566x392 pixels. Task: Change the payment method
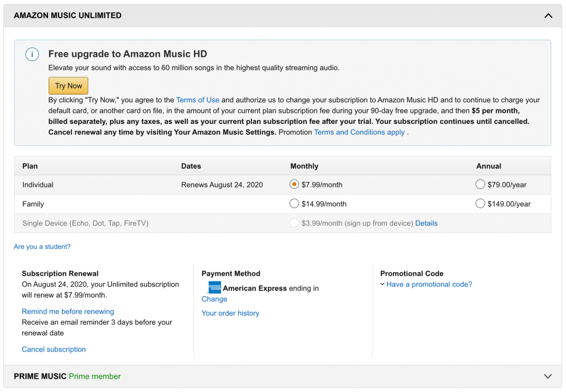pyautogui.click(x=214, y=299)
